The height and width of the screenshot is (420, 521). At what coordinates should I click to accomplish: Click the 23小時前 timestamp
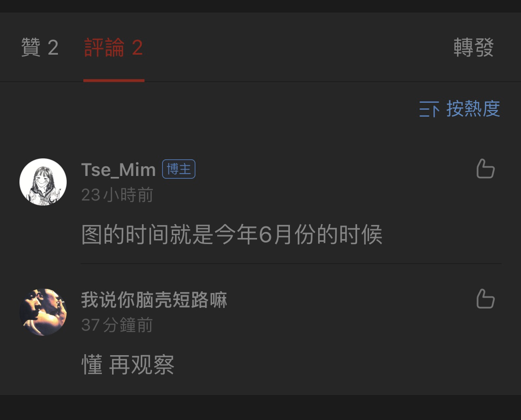tap(117, 194)
